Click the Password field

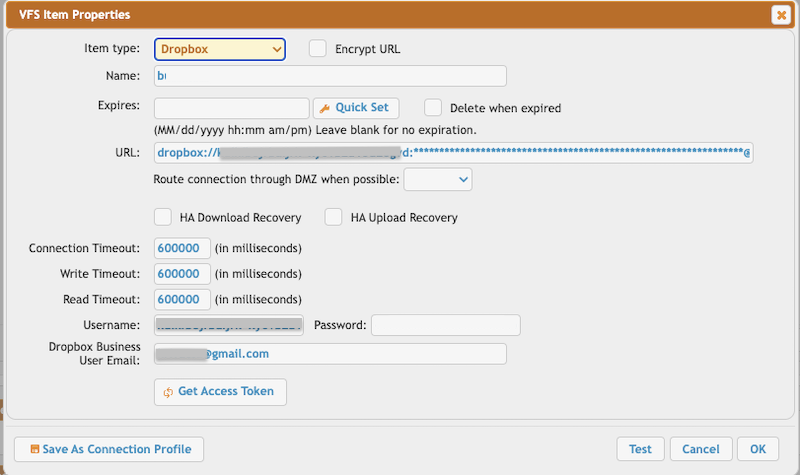point(445,325)
